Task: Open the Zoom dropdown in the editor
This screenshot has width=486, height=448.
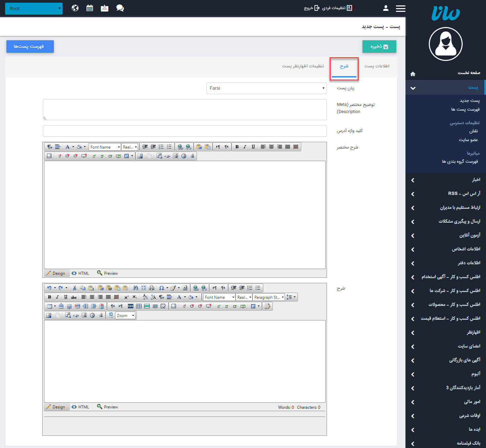Action: tap(125, 315)
